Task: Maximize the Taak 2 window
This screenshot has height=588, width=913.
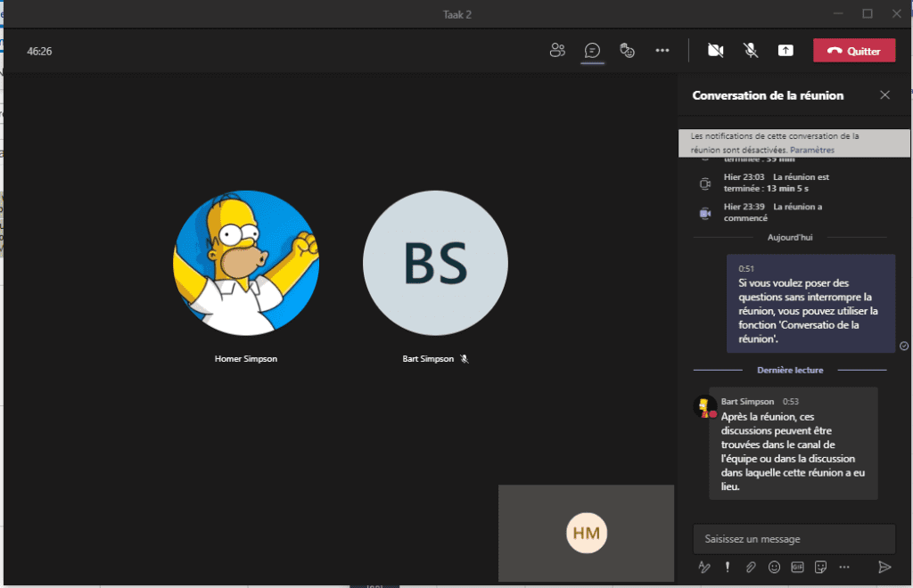Action: (x=868, y=13)
